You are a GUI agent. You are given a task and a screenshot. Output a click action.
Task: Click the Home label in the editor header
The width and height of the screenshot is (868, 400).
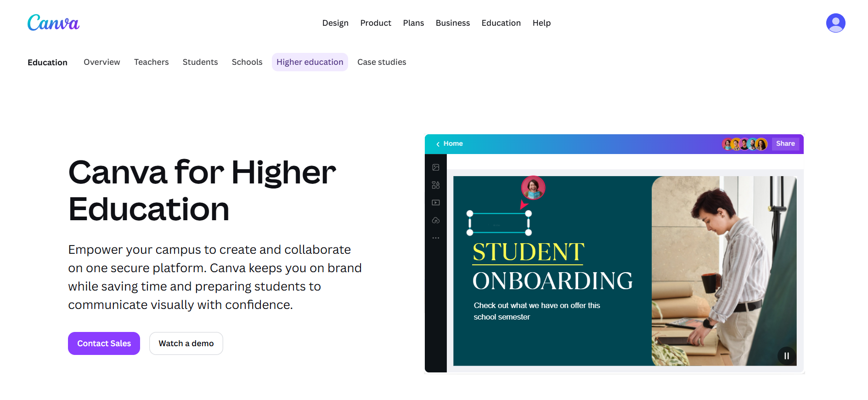[453, 144]
